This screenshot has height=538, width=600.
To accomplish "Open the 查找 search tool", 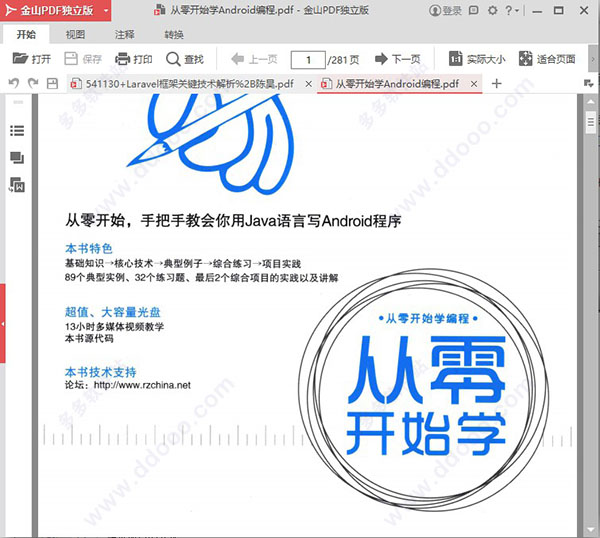I will [x=185, y=59].
